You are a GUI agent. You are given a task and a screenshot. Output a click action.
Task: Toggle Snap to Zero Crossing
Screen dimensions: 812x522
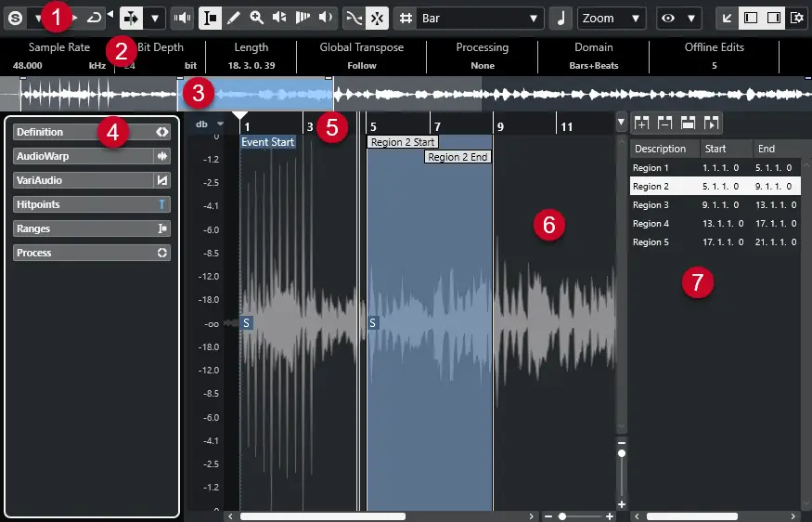tap(354, 19)
